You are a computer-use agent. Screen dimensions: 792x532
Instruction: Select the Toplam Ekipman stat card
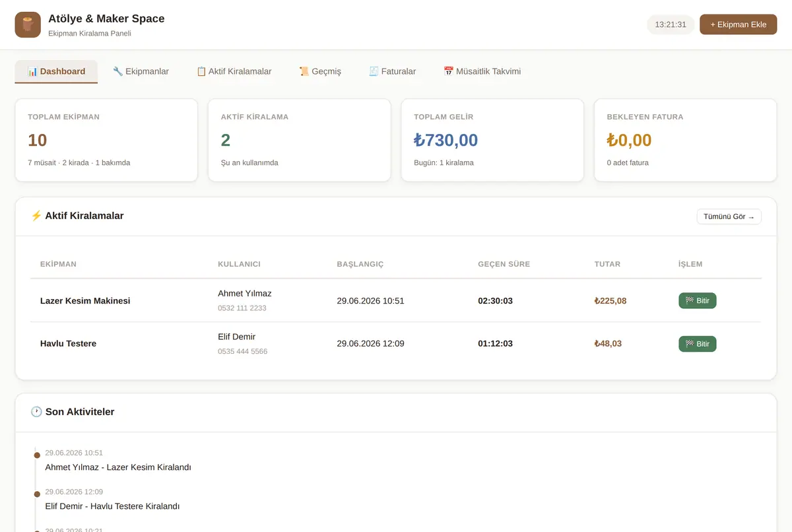pos(106,140)
